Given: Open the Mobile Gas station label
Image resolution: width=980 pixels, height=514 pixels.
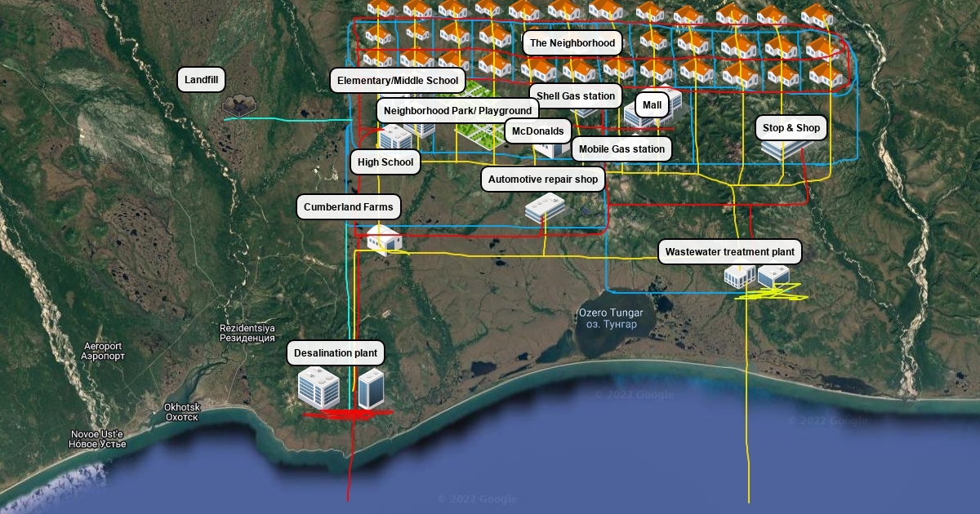Looking at the screenshot, I should click(x=621, y=149).
